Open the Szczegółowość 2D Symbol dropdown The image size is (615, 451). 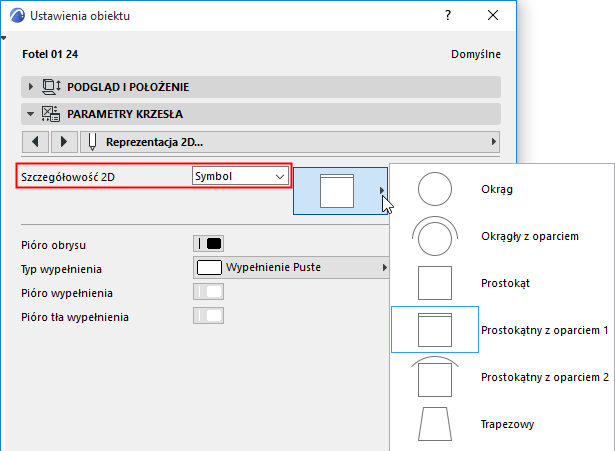pyautogui.click(x=240, y=176)
